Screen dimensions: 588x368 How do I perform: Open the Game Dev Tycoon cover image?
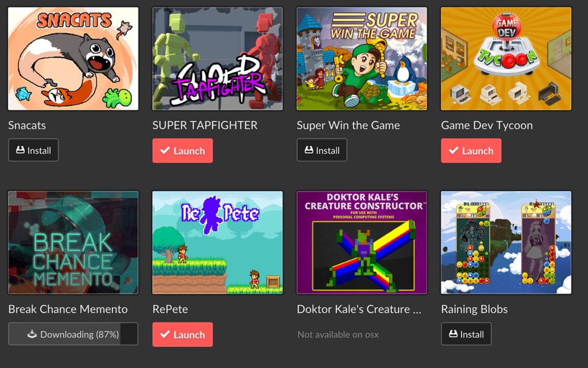click(x=506, y=59)
